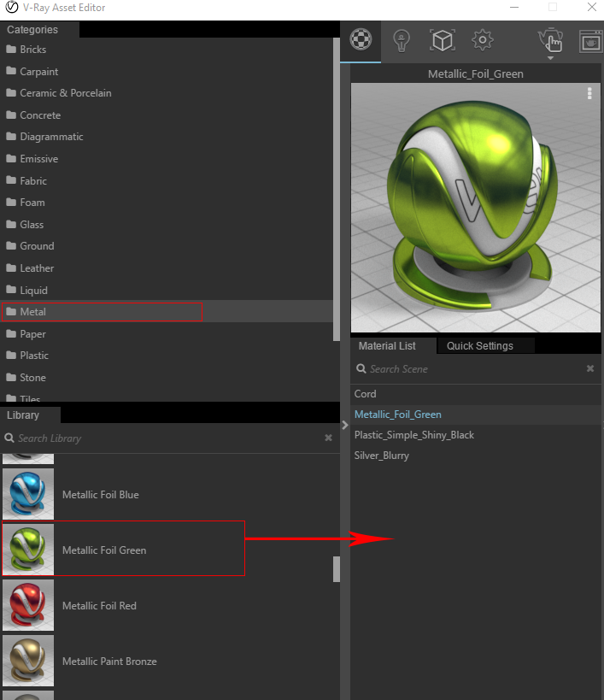The image size is (604, 700).
Task: Clear the Search Scene field
Action: pyautogui.click(x=590, y=368)
